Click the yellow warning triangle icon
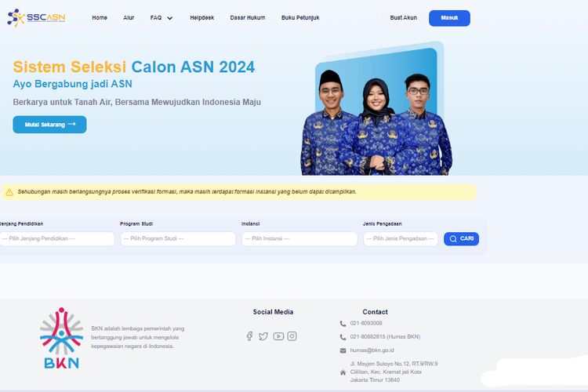The height and width of the screenshot is (392, 588). (9, 192)
